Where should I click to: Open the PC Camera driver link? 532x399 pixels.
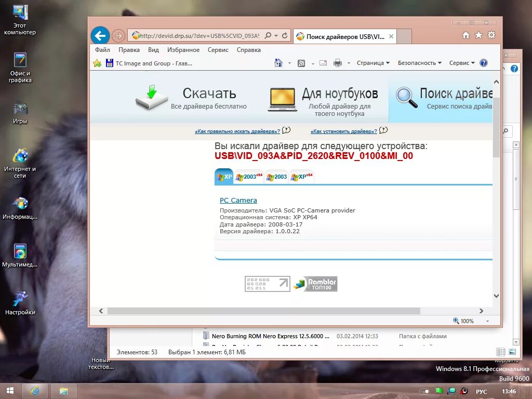[238, 200]
